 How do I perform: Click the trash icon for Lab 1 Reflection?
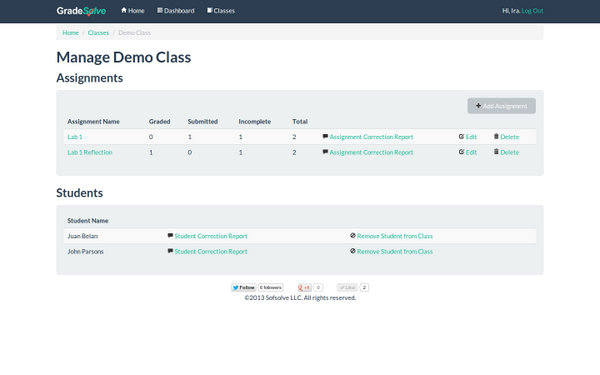click(496, 152)
